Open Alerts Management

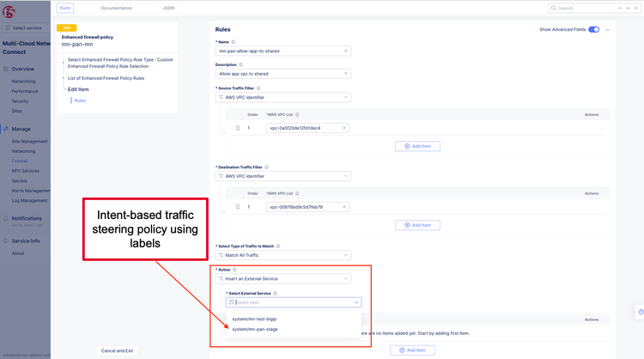[x=31, y=191]
